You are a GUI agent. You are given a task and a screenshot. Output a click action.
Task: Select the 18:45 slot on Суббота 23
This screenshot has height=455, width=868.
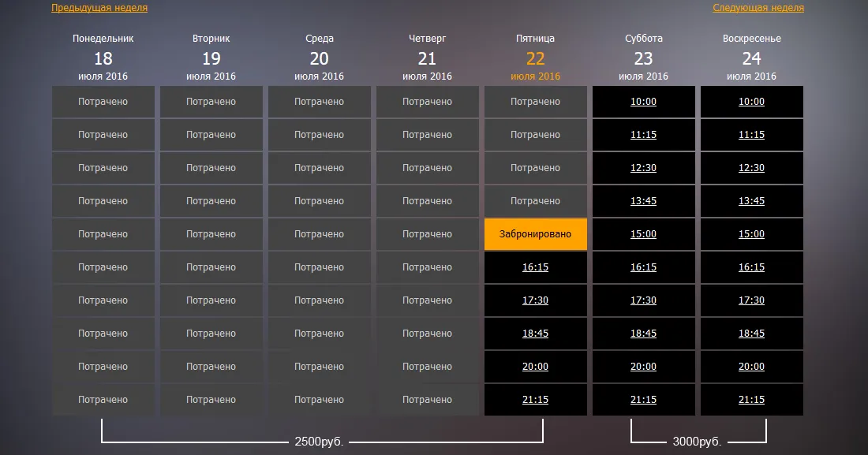click(x=643, y=334)
